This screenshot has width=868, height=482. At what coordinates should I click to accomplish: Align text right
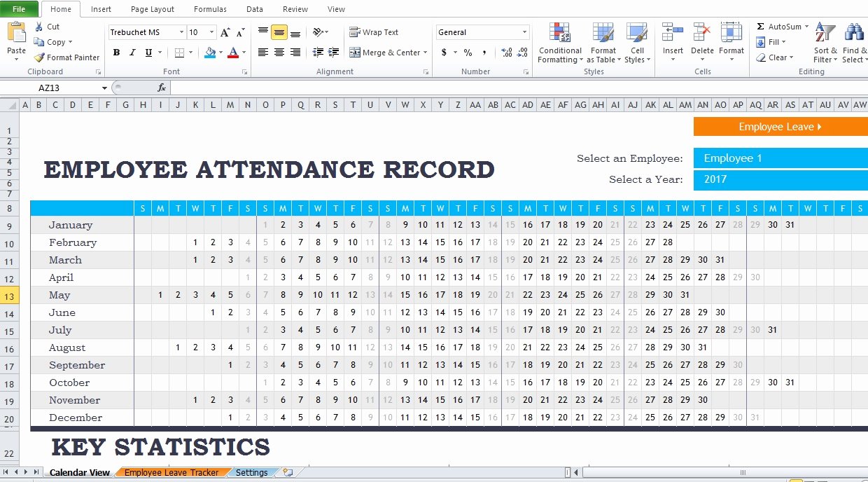pyautogui.click(x=295, y=53)
